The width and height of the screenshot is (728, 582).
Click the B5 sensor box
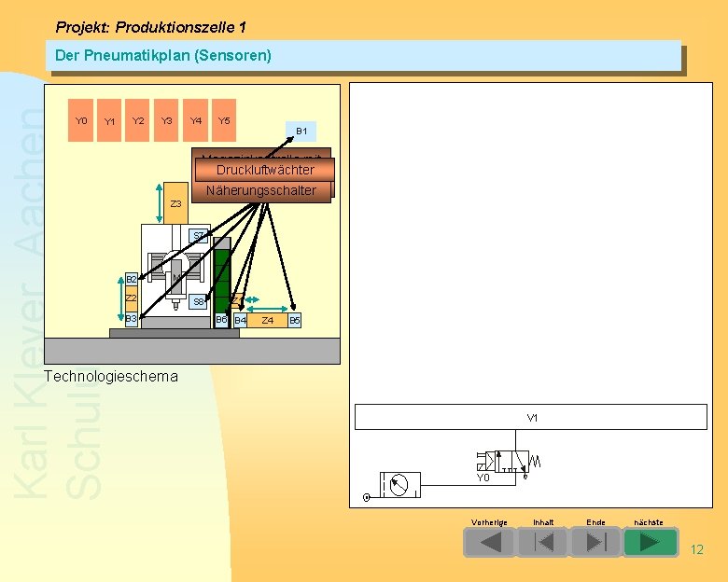pyautogui.click(x=295, y=320)
